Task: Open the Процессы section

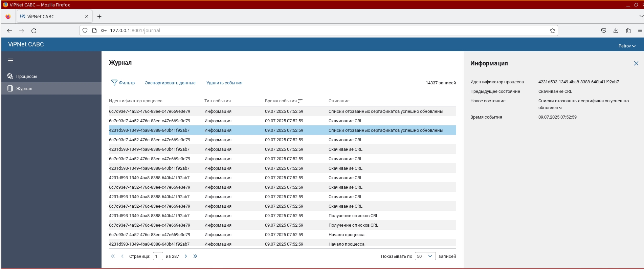Action: (x=26, y=76)
